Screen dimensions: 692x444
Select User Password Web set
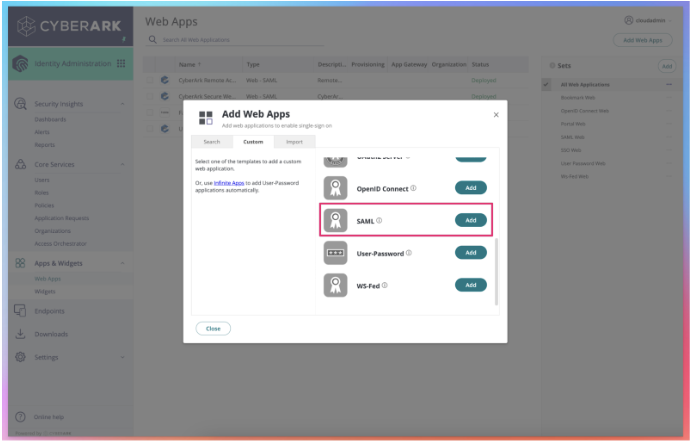click(583, 163)
